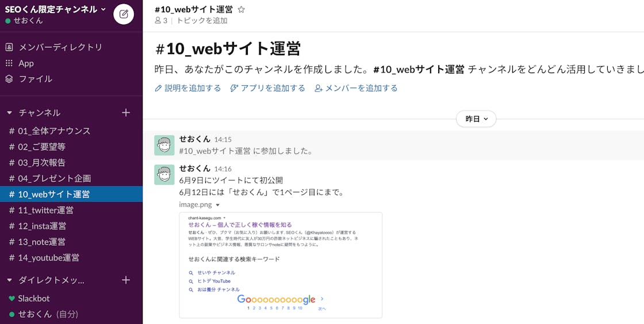Open the member count icon in header
644x324 pixels.
161,21
